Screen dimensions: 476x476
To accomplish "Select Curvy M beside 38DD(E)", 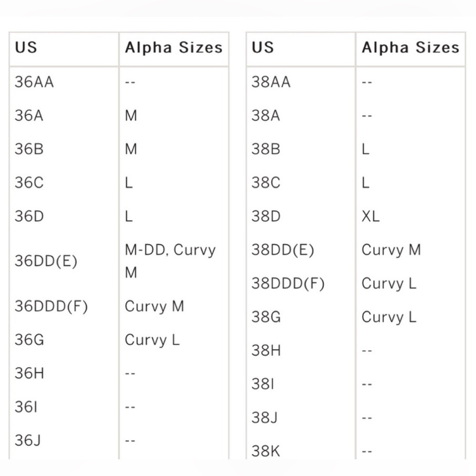I will pos(391,250).
